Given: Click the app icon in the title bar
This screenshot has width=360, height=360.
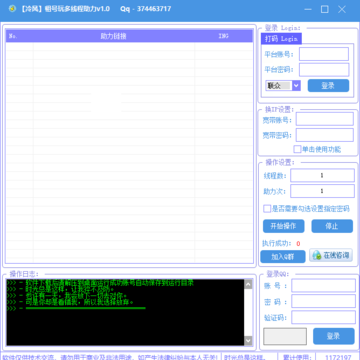Looking at the screenshot, I should click(x=13, y=9).
